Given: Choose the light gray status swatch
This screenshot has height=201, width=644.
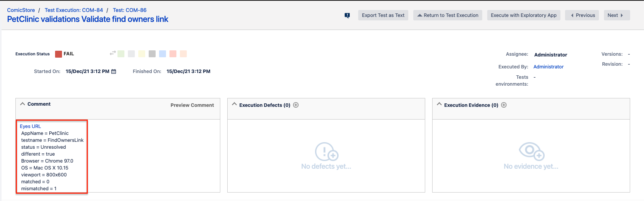Looking at the screenshot, I should tap(131, 54).
